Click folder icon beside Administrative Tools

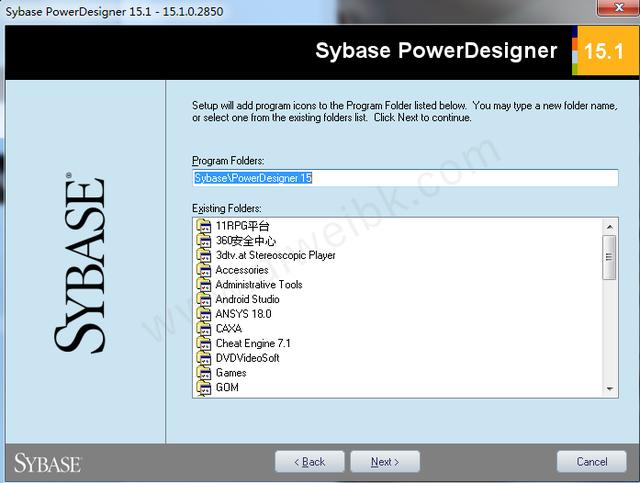[x=204, y=285]
